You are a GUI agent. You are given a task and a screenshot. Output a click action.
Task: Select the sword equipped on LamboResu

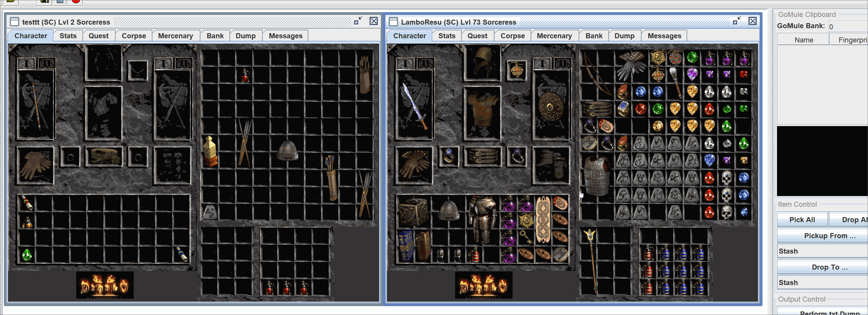pyautogui.click(x=415, y=106)
